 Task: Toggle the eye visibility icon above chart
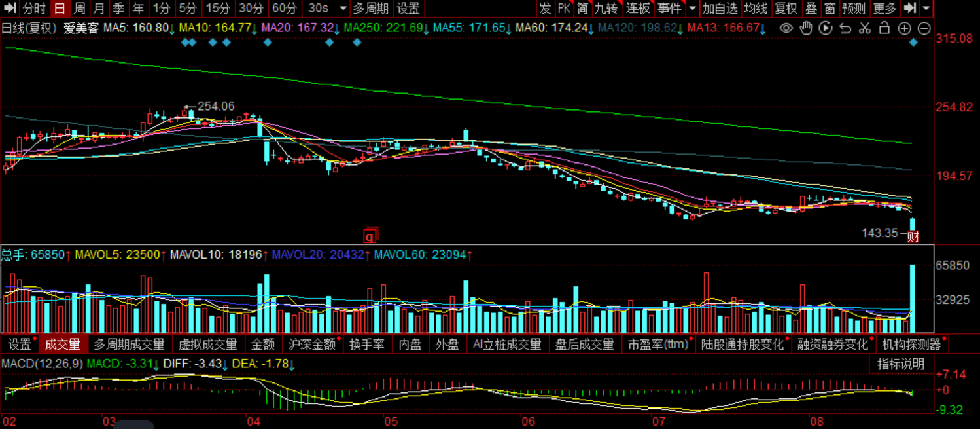(x=786, y=28)
